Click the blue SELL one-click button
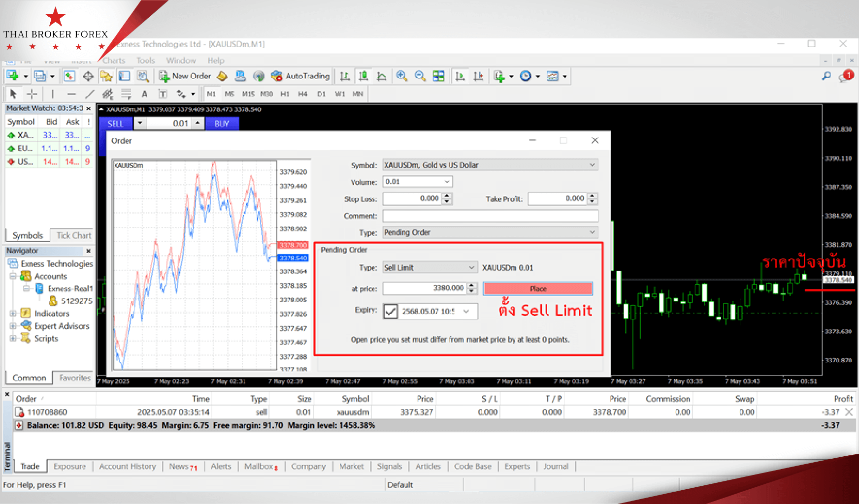Image resolution: width=859 pixels, height=504 pixels. [x=116, y=124]
